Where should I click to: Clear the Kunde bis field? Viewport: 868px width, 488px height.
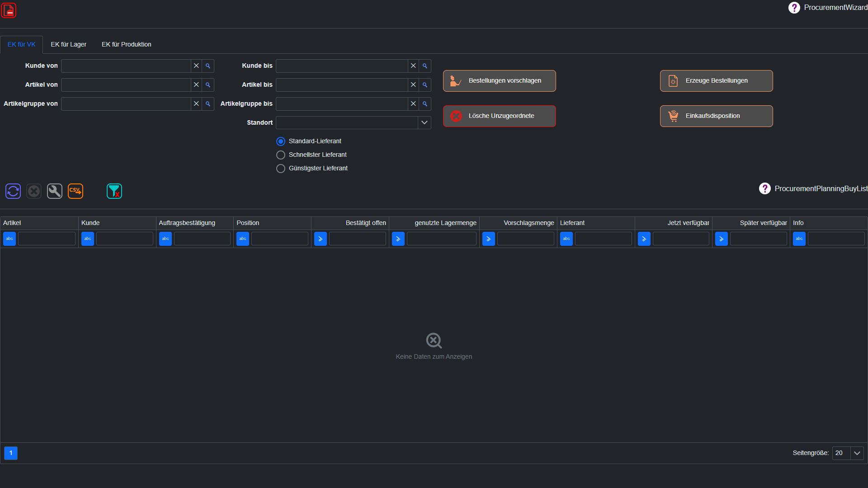tap(413, 66)
